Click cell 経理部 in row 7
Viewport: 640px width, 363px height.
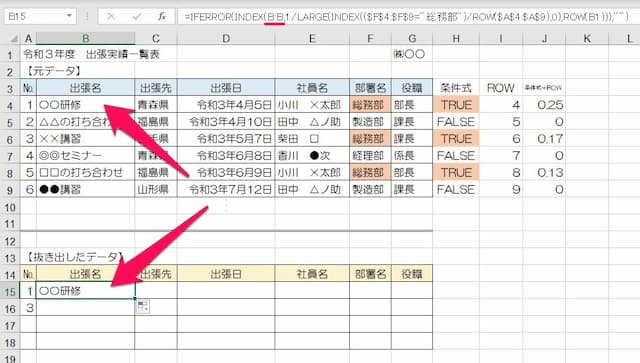point(370,156)
